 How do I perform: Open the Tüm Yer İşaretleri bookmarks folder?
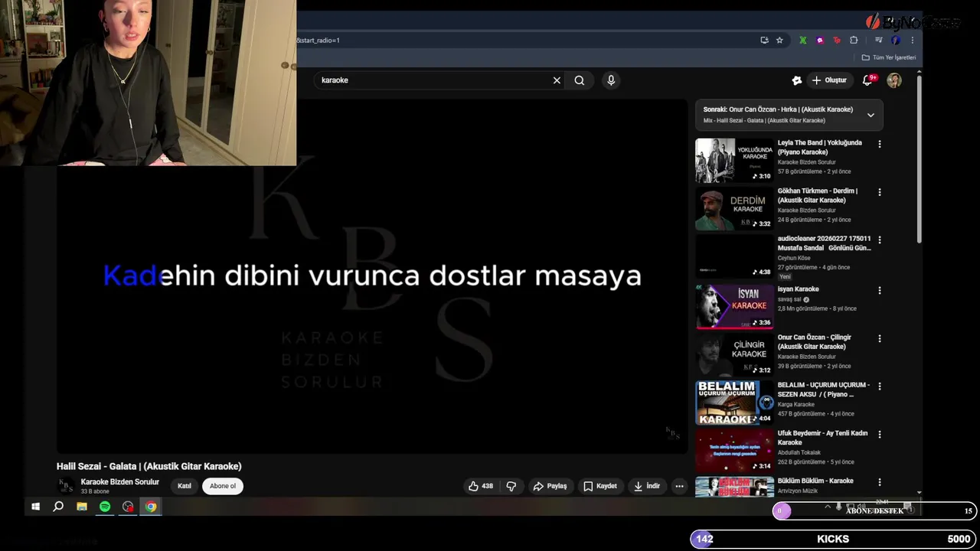point(889,57)
